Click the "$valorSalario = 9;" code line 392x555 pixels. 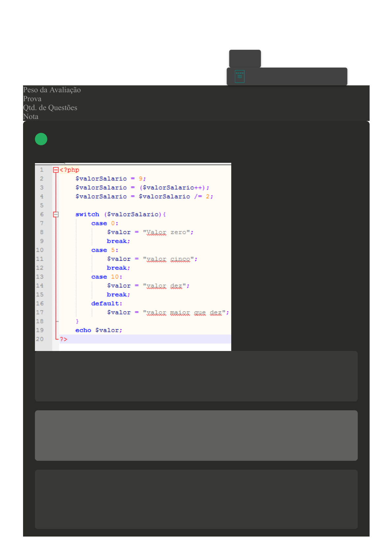click(x=110, y=179)
